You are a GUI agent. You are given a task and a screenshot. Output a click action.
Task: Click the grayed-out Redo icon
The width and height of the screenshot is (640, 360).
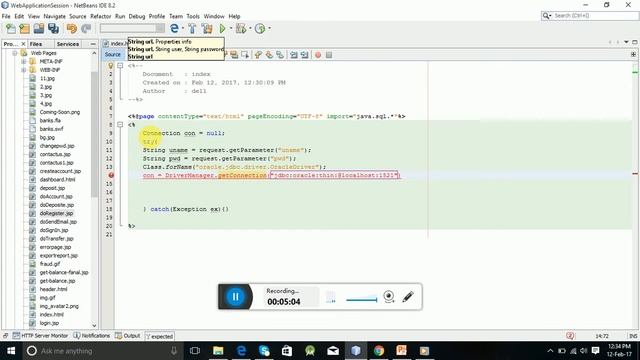[x=86, y=29]
